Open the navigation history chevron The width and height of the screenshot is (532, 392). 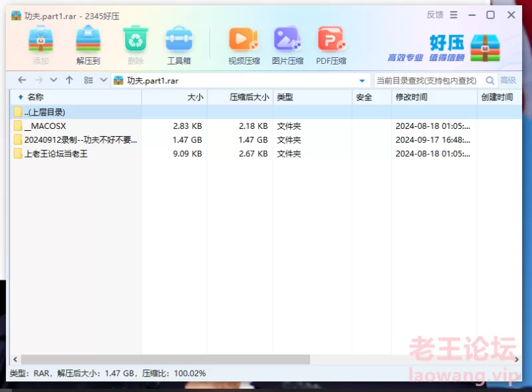(53, 80)
